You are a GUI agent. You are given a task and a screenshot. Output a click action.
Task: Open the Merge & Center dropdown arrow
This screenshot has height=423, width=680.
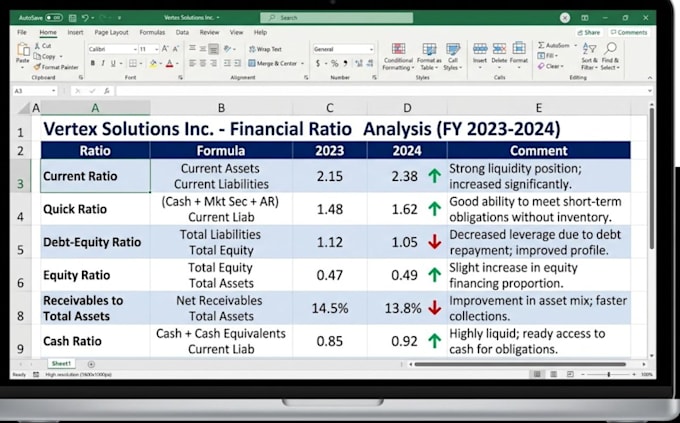click(x=302, y=63)
